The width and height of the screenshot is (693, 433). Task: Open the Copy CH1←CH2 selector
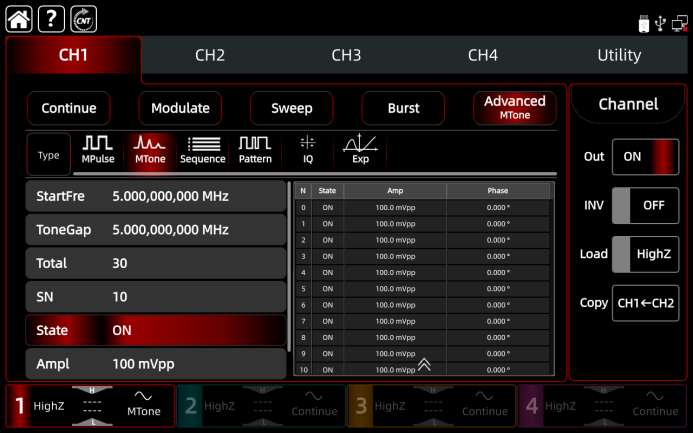coord(645,303)
